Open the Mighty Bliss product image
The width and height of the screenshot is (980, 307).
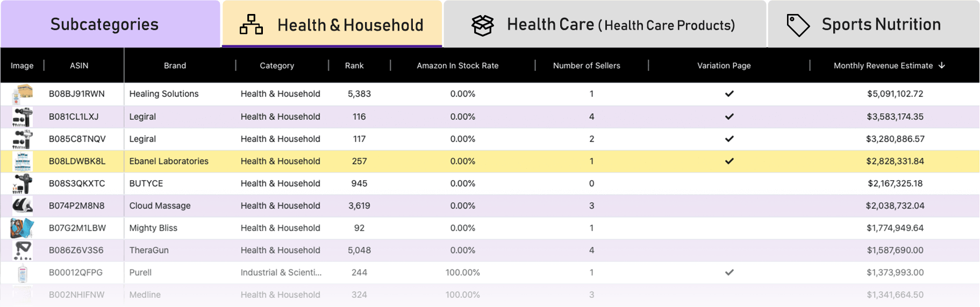[x=22, y=228]
